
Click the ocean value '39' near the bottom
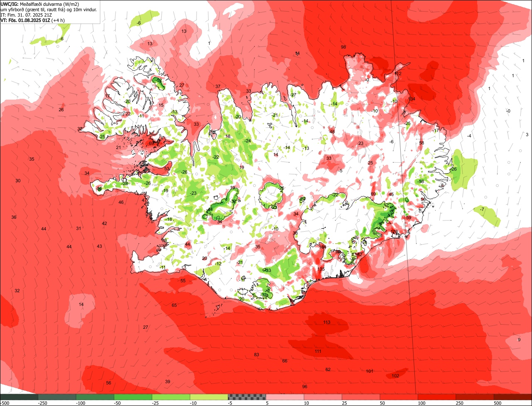[x=167, y=382]
